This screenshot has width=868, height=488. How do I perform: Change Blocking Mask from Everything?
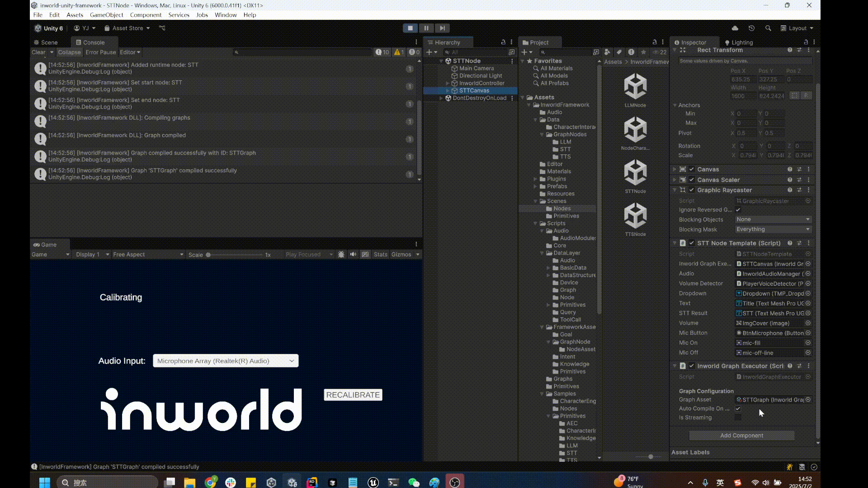[773, 229]
